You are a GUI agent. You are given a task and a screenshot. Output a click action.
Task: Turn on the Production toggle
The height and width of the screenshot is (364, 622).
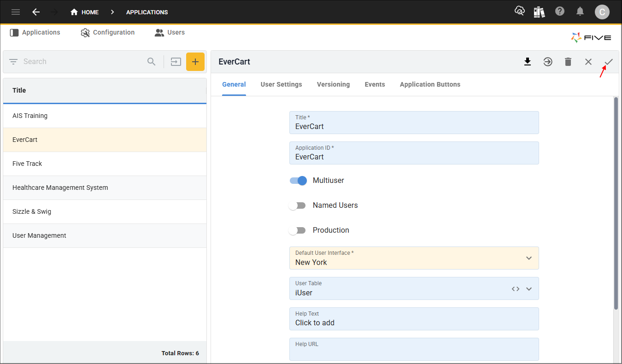click(x=297, y=230)
